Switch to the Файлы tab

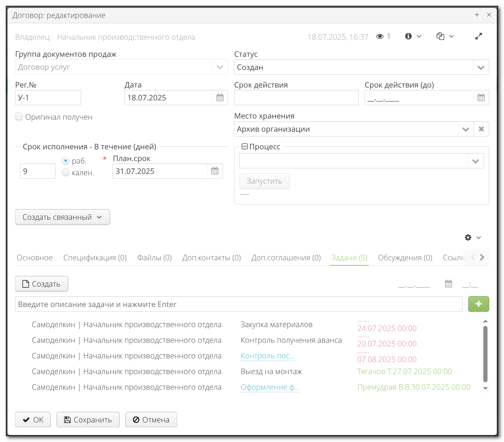click(x=154, y=257)
